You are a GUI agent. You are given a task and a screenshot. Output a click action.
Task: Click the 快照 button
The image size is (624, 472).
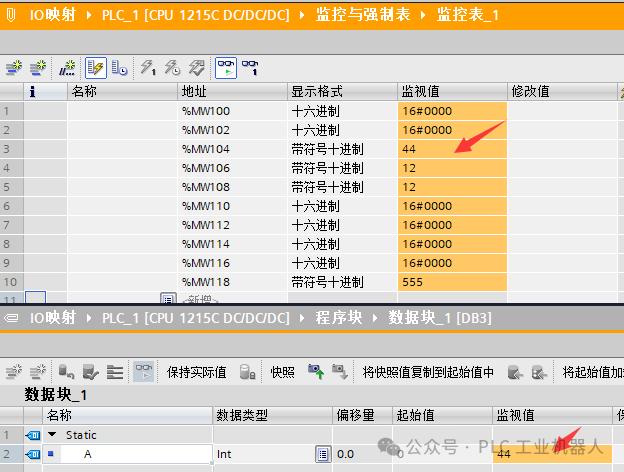click(x=283, y=372)
